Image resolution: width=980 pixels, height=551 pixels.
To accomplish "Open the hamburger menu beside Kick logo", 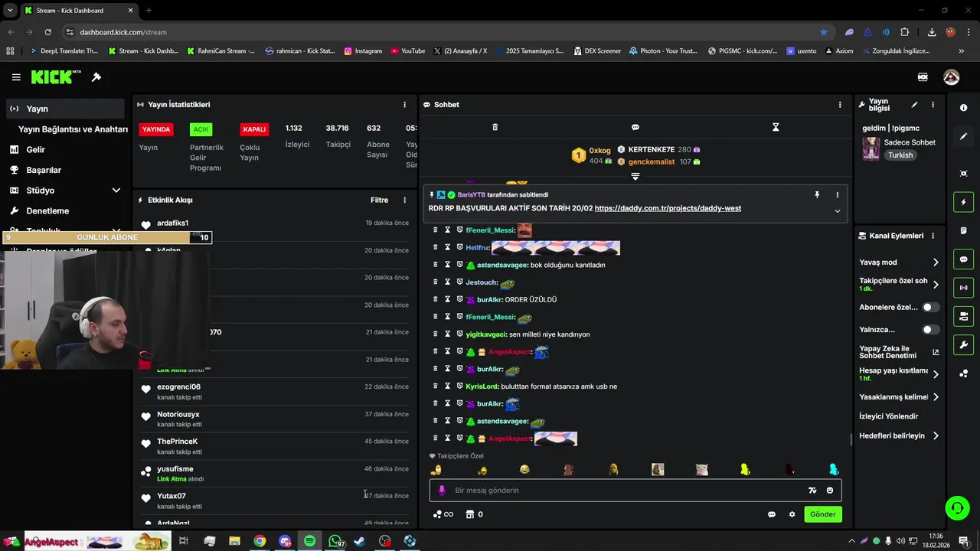I will 16,77.
